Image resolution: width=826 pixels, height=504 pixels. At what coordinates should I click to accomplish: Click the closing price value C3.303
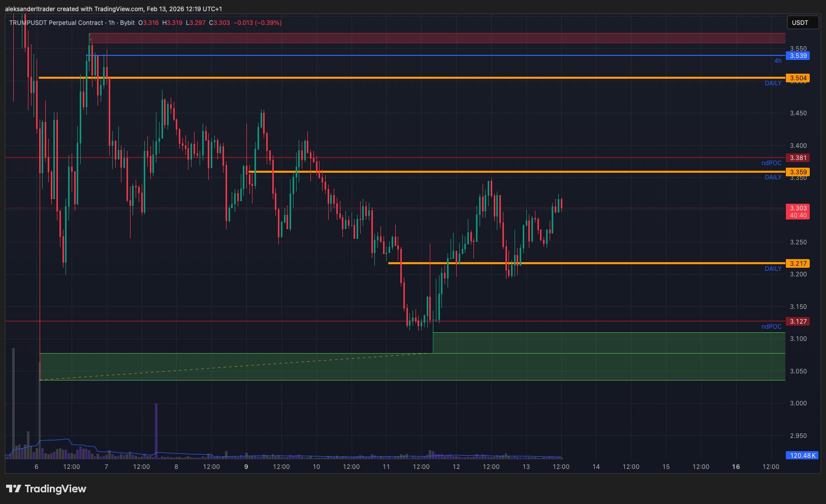(219, 23)
